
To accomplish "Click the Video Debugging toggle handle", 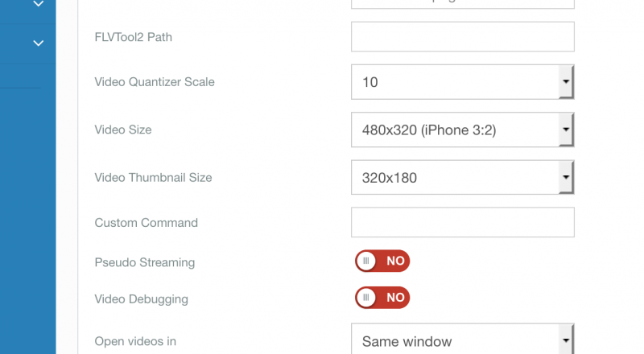I will 367,298.
